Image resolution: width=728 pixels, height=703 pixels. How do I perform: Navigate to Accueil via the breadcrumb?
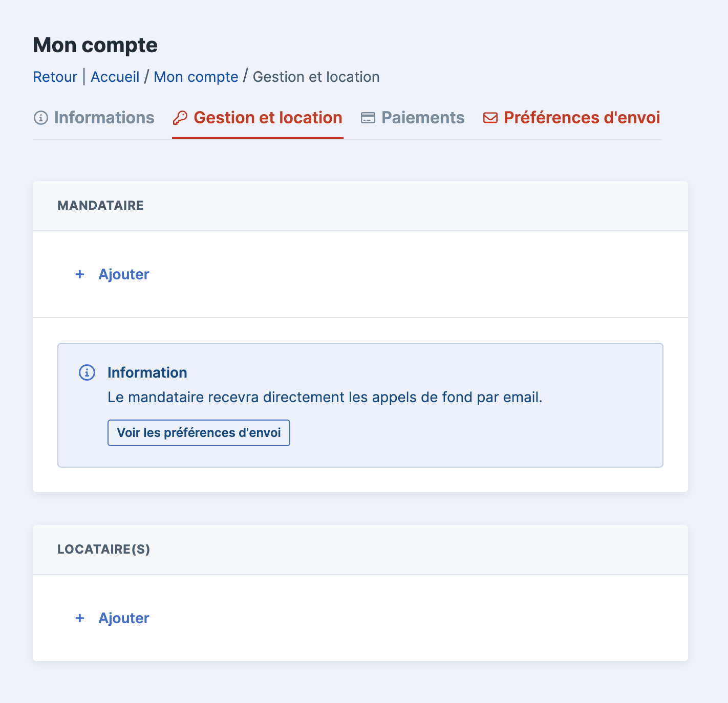pyautogui.click(x=115, y=77)
